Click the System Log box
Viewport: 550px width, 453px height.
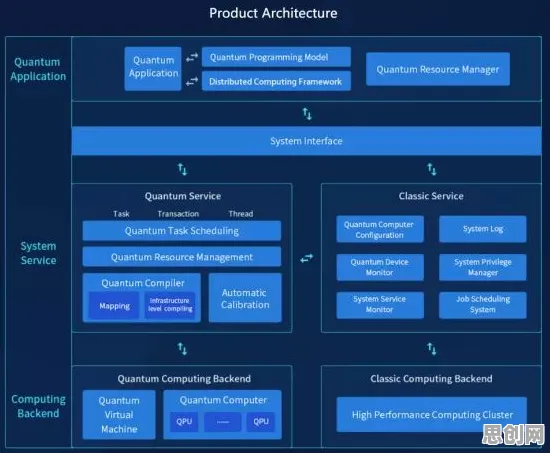483,229
